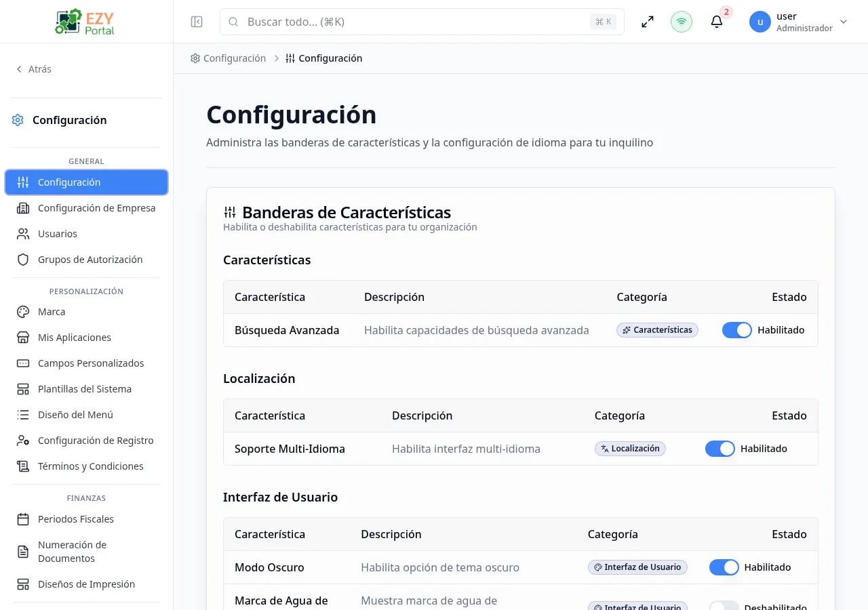This screenshot has width=868, height=610.
Task: Click the layout icon for Diseños de Impresión
Action: coord(23,584)
